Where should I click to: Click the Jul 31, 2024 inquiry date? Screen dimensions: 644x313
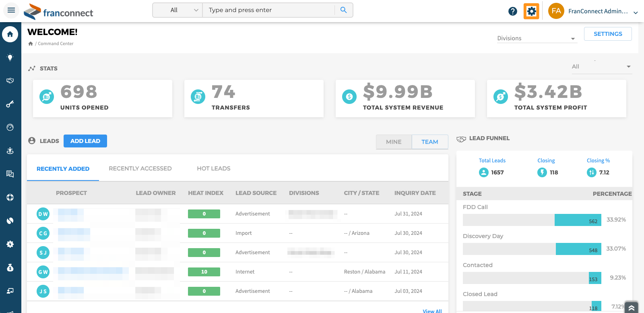coord(408,214)
